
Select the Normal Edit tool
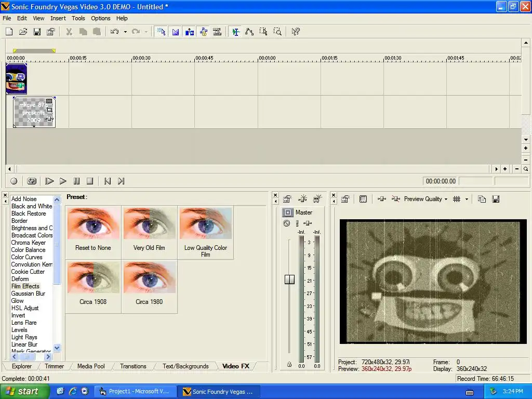(x=235, y=32)
